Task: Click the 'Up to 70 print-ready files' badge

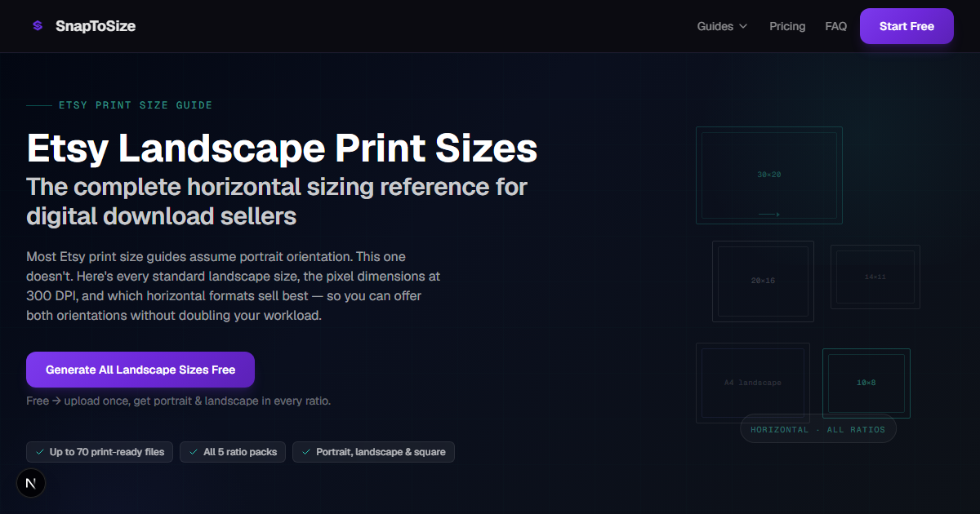Action: 100,452
